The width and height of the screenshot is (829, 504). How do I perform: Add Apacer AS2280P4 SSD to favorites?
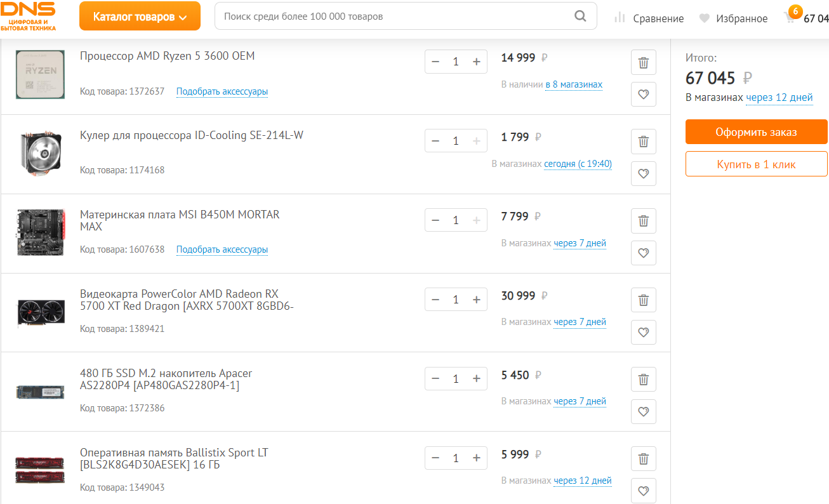point(644,411)
